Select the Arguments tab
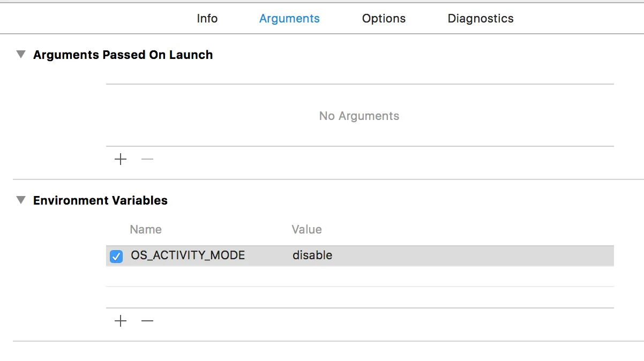Screen dimensions: 644x361 (289, 18)
